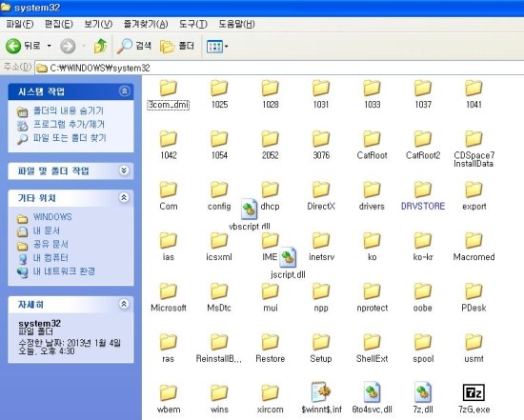
Task: Select the 6to4svc.dll file
Action: [x=372, y=398]
